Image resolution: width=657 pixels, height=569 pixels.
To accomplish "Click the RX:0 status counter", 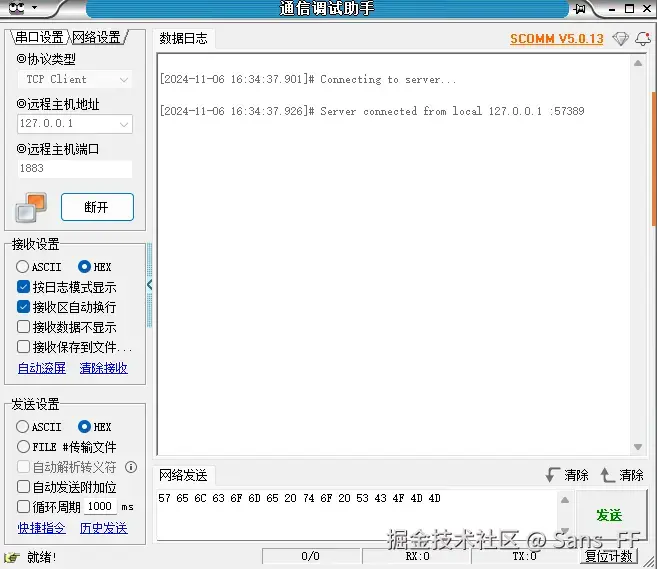I will pos(417,556).
